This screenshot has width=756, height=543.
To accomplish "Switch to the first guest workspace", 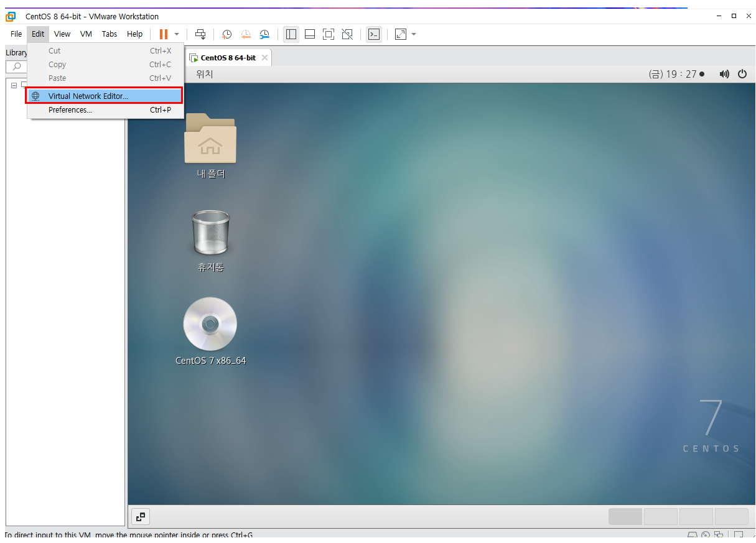I will click(625, 517).
